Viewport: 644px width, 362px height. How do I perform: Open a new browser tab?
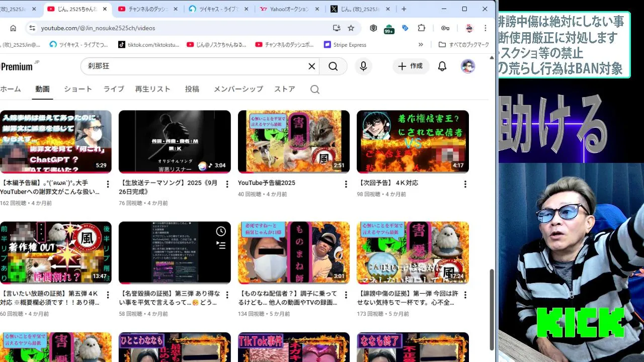[404, 9]
